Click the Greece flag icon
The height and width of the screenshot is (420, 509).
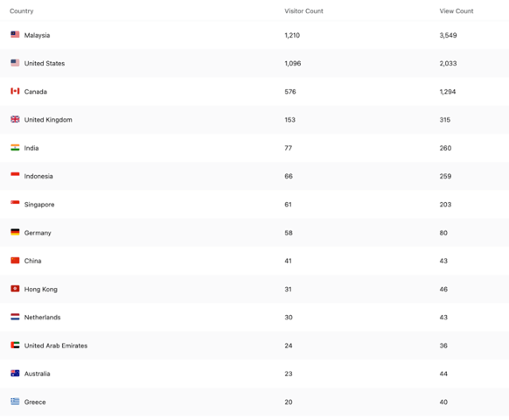tap(15, 402)
